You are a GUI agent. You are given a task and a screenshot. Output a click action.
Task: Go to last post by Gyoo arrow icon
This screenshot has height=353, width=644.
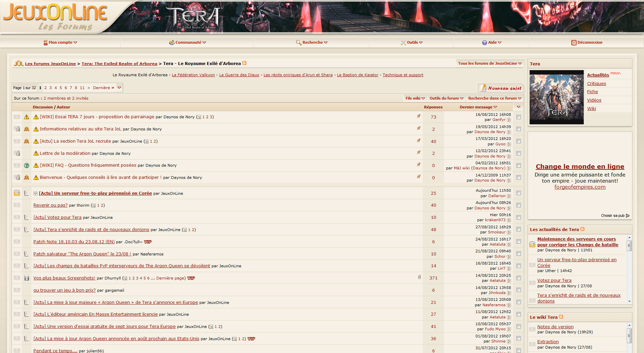[x=509, y=144]
